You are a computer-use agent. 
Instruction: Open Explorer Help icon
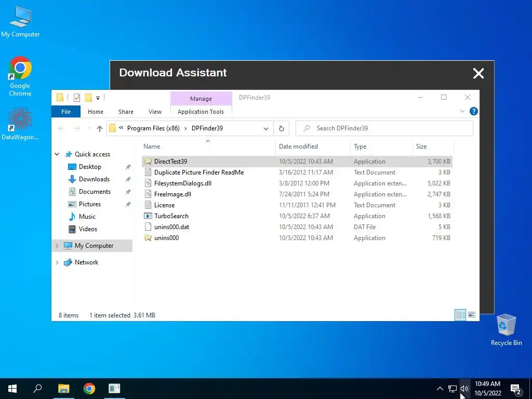pos(474,111)
